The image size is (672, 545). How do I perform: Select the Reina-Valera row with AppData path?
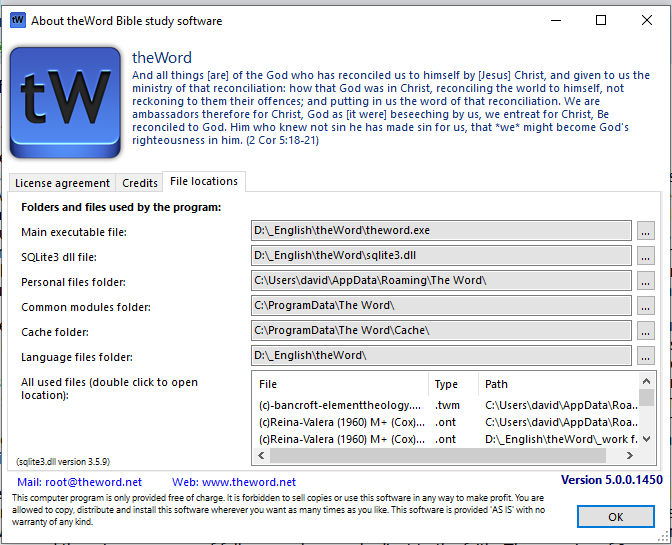click(446, 422)
